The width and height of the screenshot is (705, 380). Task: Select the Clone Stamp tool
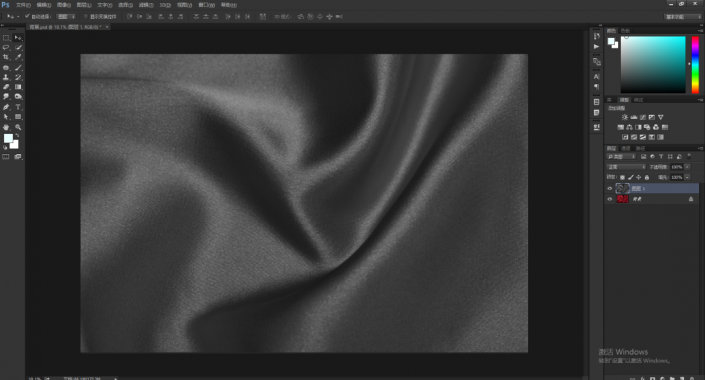6,77
